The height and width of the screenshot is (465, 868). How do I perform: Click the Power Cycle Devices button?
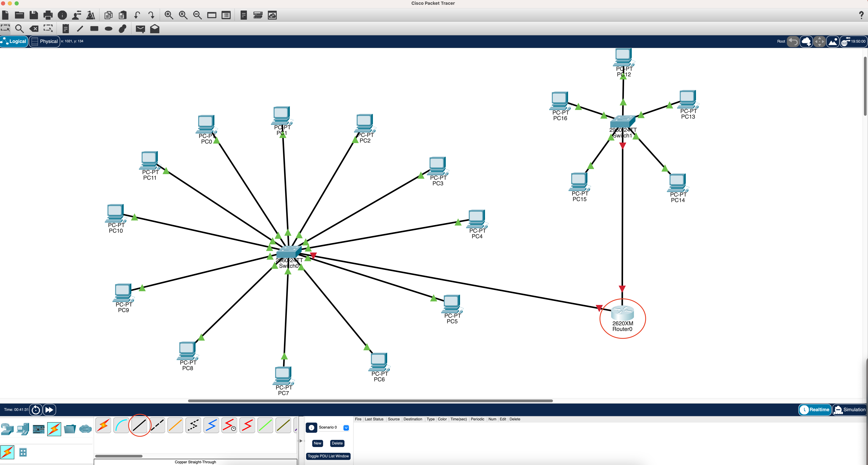point(36,410)
